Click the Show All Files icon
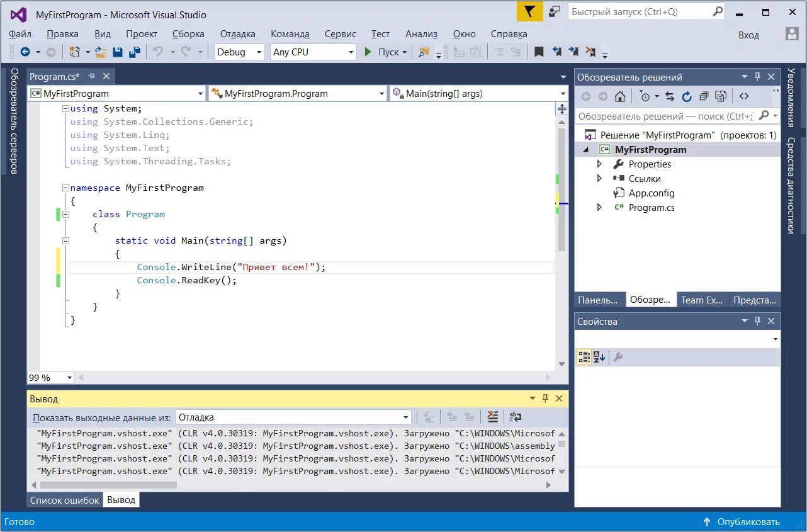Screen dimensions: 807x532 click(x=721, y=96)
